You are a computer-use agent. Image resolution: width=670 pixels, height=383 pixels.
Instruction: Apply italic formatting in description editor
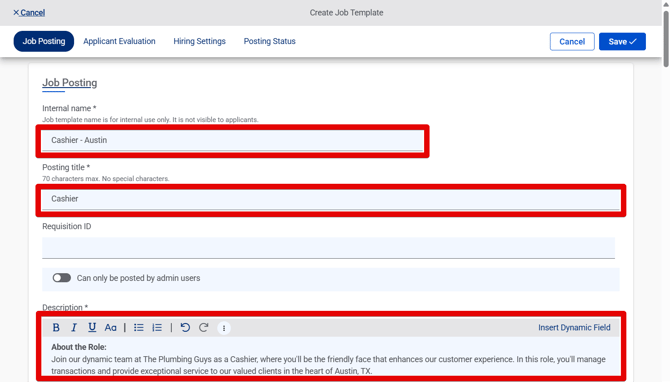(x=74, y=328)
